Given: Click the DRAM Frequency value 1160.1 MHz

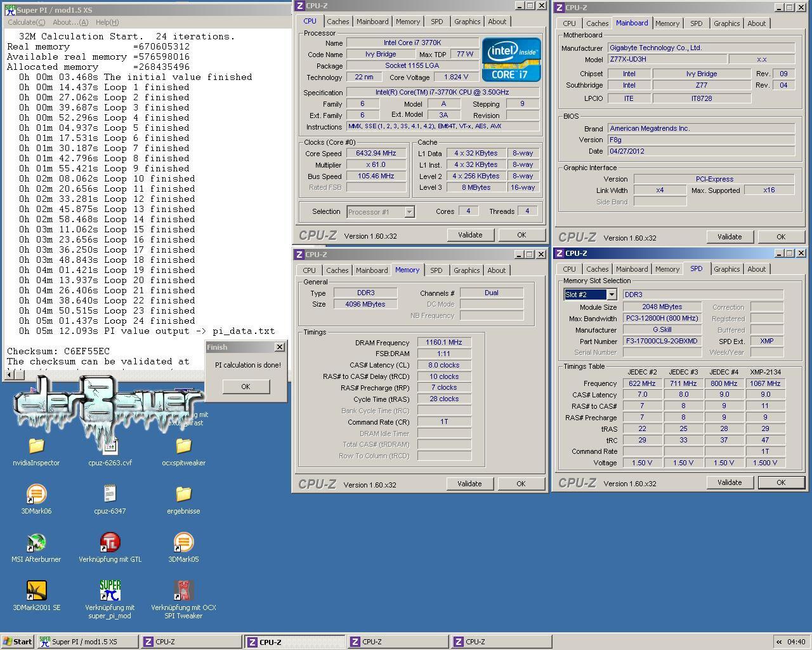Looking at the screenshot, I should point(444,342).
